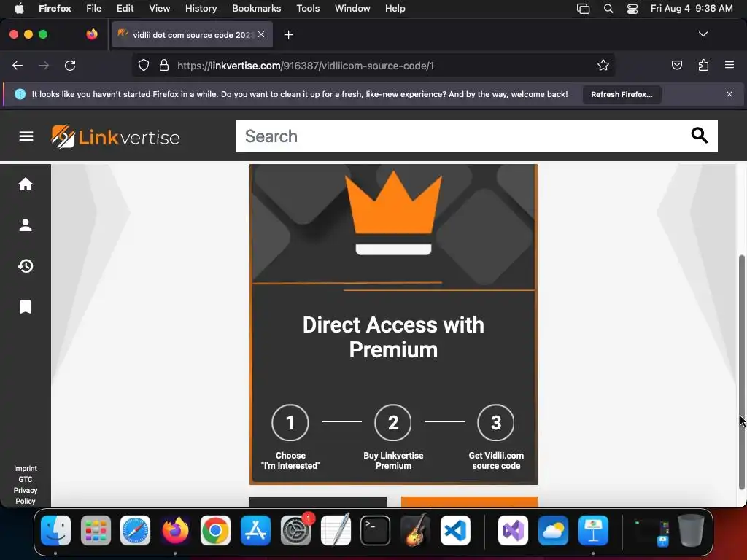Open System Settings from the Dock
Viewport: 747px width, 560px height.
(295, 531)
